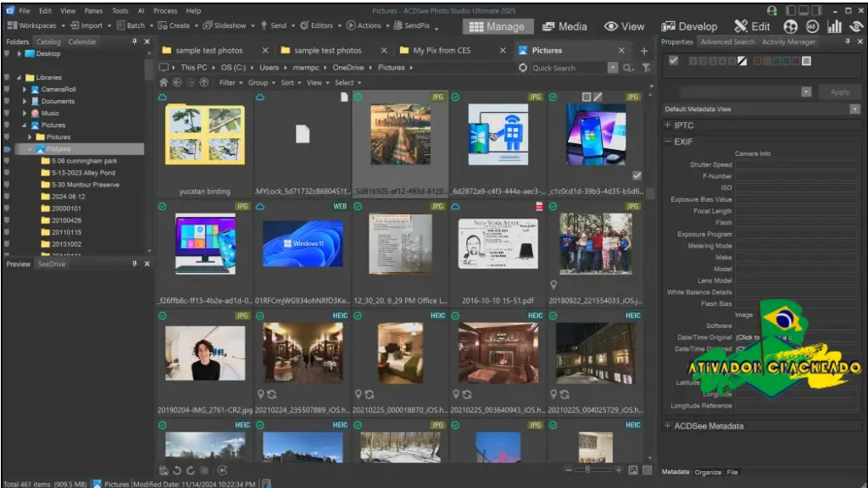868x488 pixels.
Task: Click zoom-out minus beside thumbnail slider
Action: tap(569, 469)
